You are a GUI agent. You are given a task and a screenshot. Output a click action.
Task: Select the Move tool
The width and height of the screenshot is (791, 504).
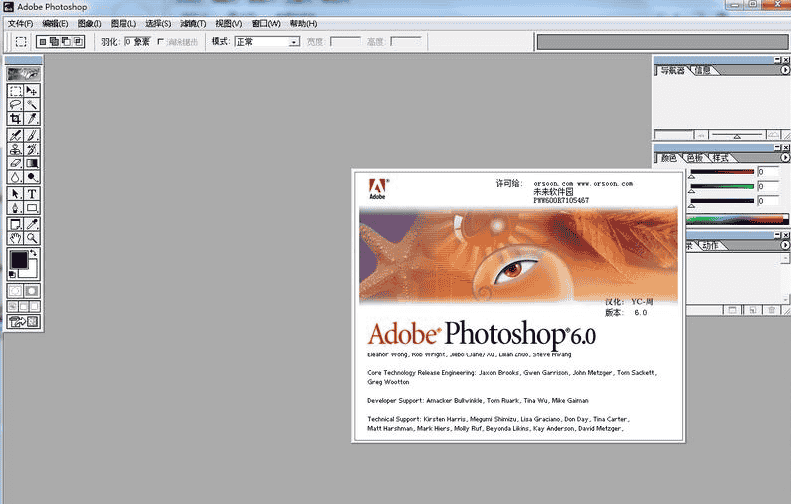click(x=32, y=90)
